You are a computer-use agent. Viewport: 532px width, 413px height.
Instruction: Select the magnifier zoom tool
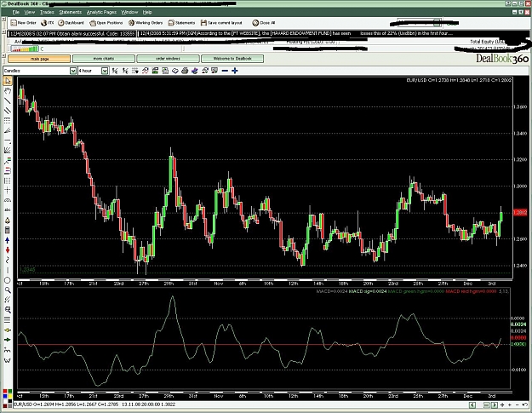pyautogui.click(x=7, y=290)
